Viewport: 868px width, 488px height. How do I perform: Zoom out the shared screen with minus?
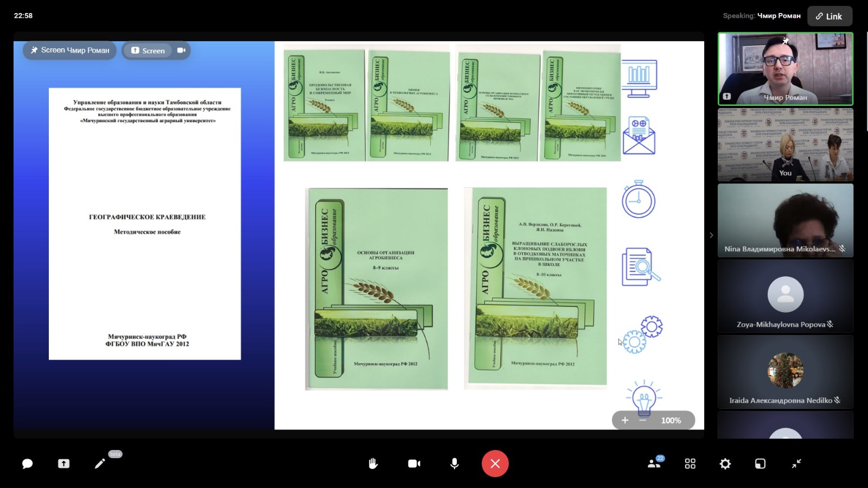(643, 420)
